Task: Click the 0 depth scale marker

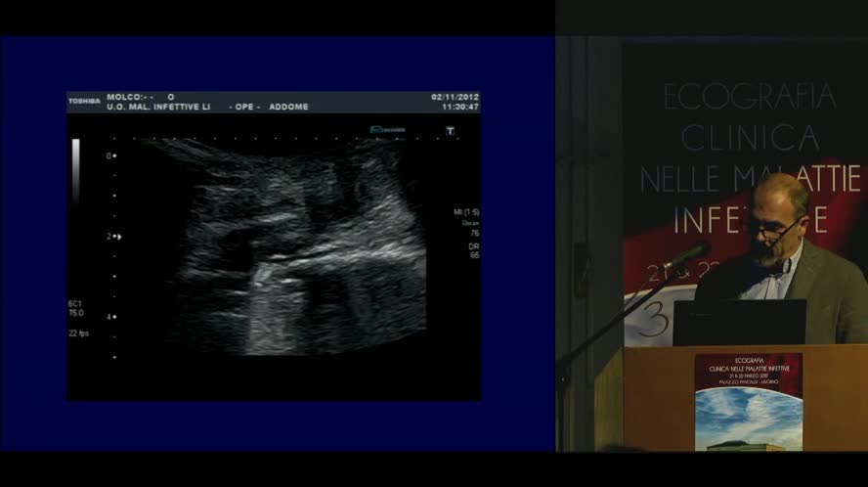Action: point(110,155)
